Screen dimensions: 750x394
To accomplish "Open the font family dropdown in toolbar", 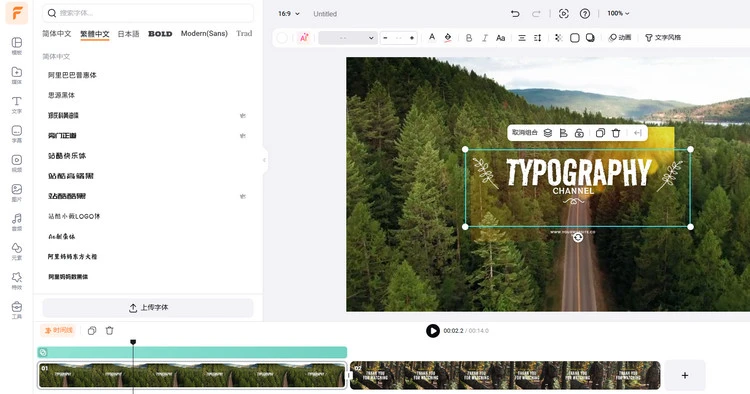I will tap(347, 38).
